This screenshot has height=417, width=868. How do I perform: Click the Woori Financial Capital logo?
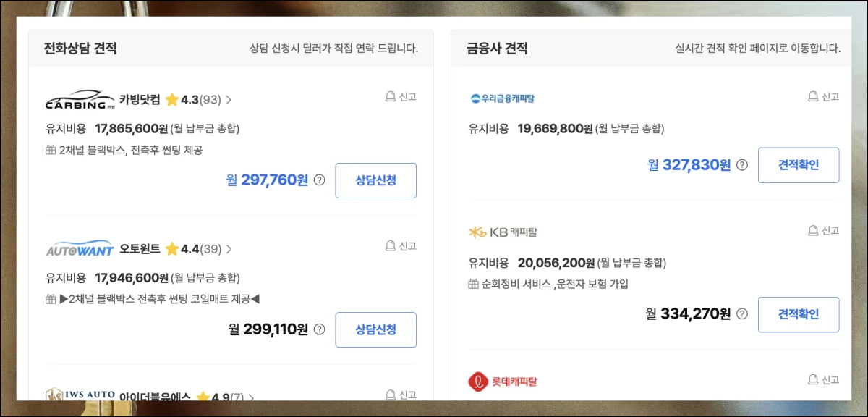(x=502, y=98)
